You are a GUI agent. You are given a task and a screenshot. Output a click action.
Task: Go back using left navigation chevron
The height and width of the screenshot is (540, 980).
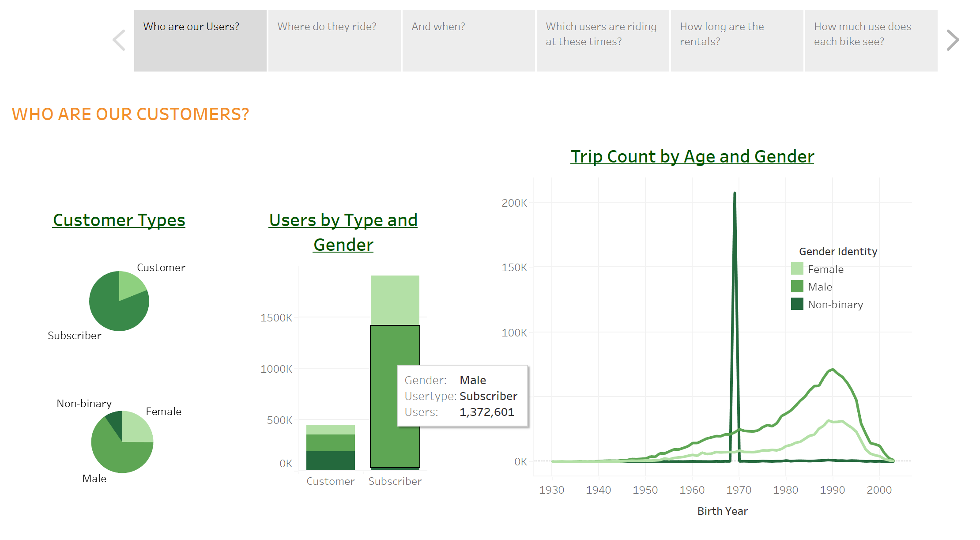[118, 40]
